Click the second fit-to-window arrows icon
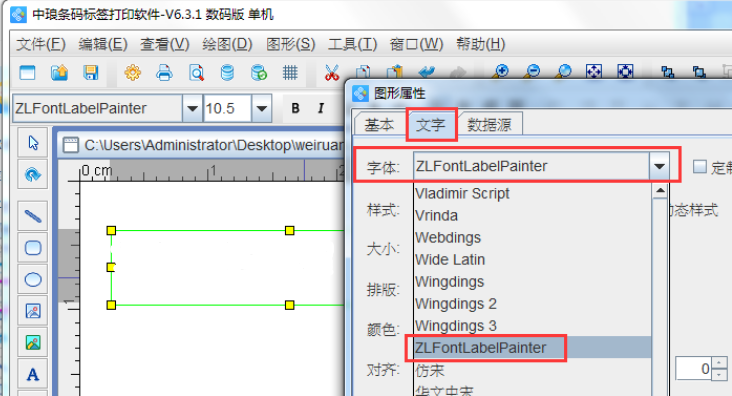Screen dimensions: 732x396 pyautogui.click(x=625, y=71)
